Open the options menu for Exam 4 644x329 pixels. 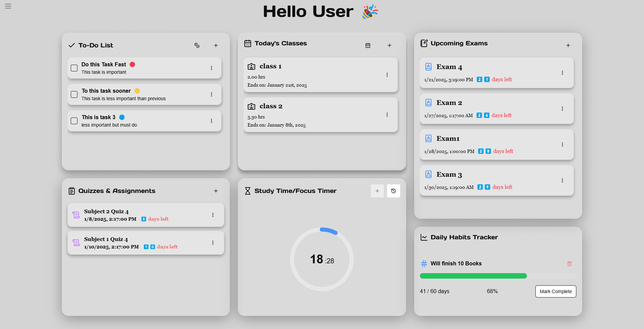(x=563, y=72)
